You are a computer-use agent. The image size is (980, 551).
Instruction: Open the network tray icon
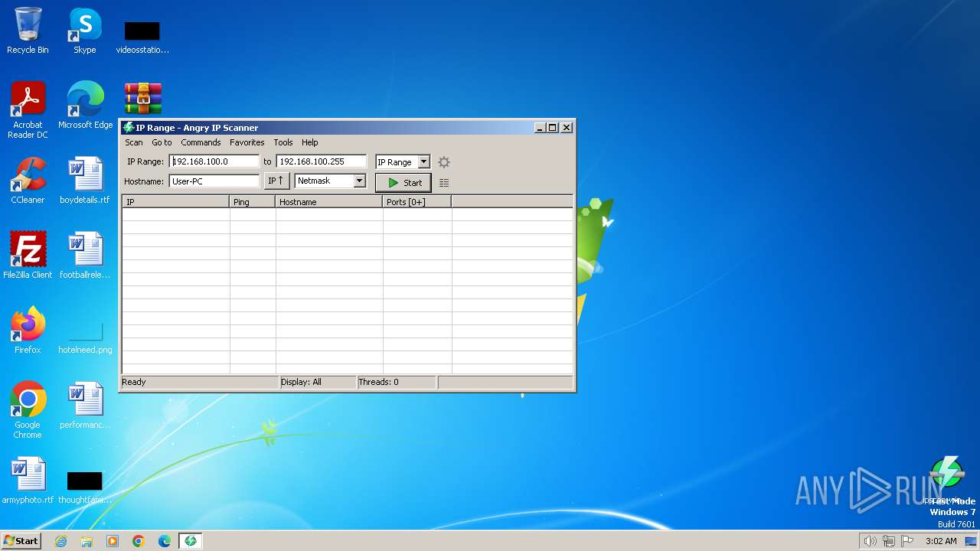pyautogui.click(x=889, y=541)
